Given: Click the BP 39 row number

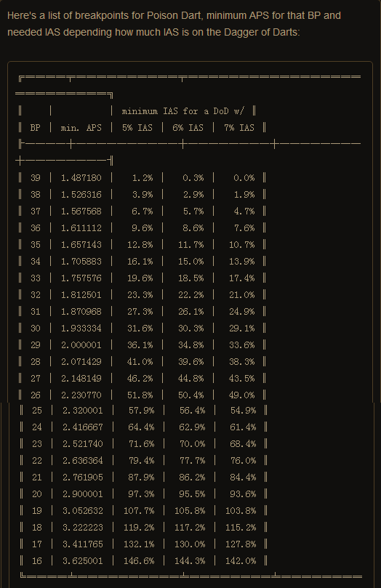Looking at the screenshot, I should click(35, 178).
